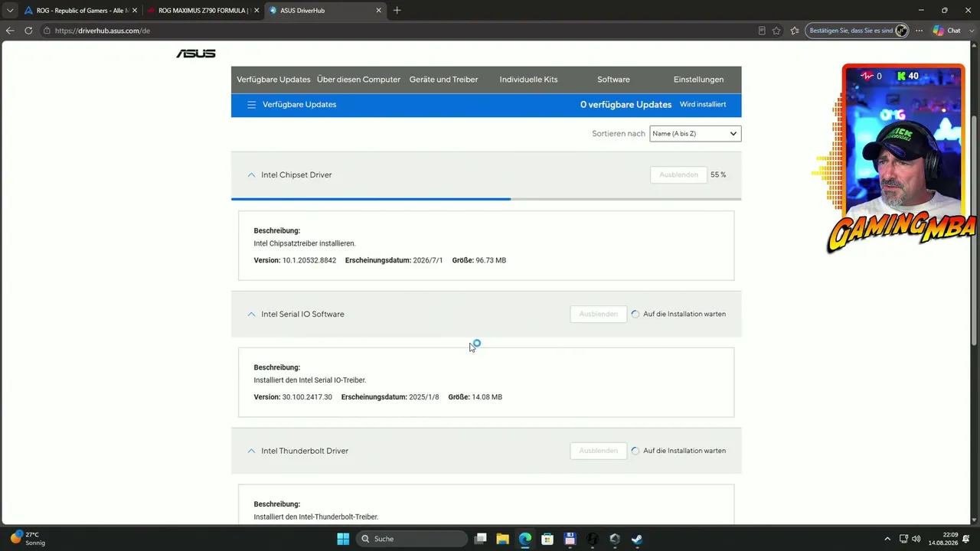Collapse the Intel Chipset Driver section
Viewport: 980px width, 551px height.
click(x=251, y=175)
